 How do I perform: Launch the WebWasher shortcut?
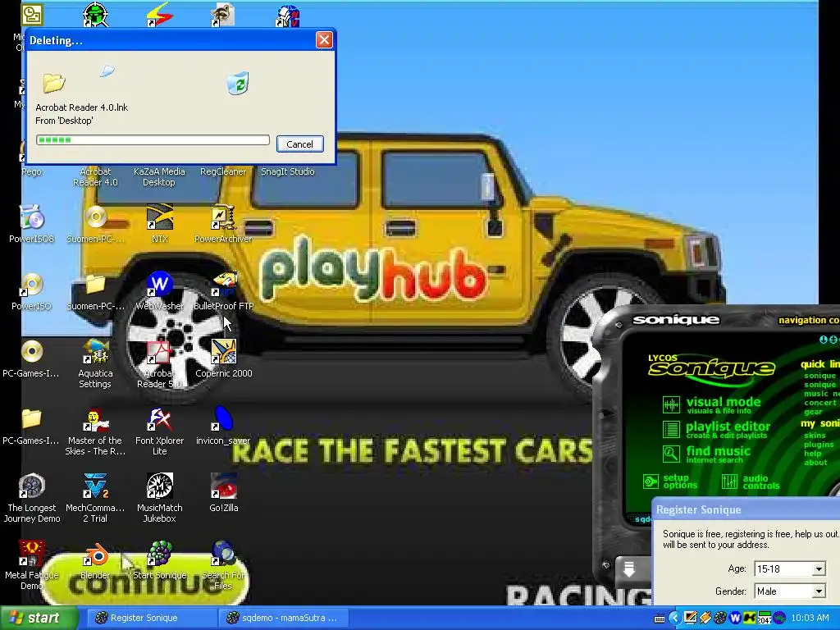click(x=160, y=291)
